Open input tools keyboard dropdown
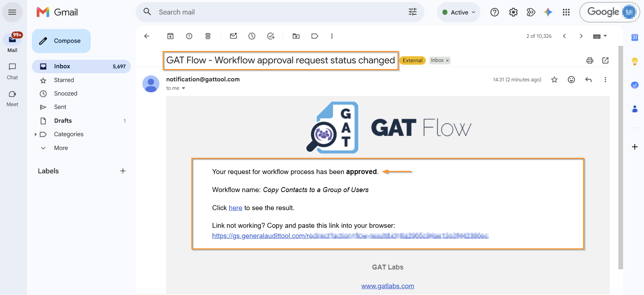The width and height of the screenshot is (644, 295). coord(600,36)
